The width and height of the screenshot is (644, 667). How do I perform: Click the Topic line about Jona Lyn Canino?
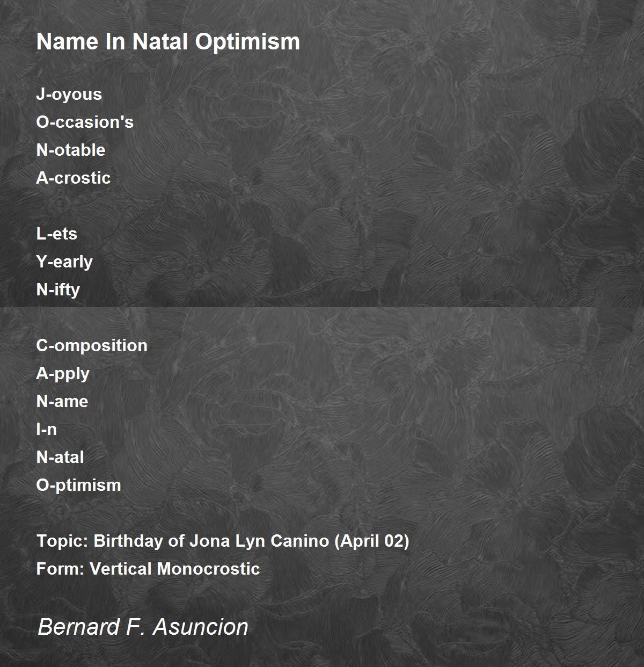coord(223,541)
